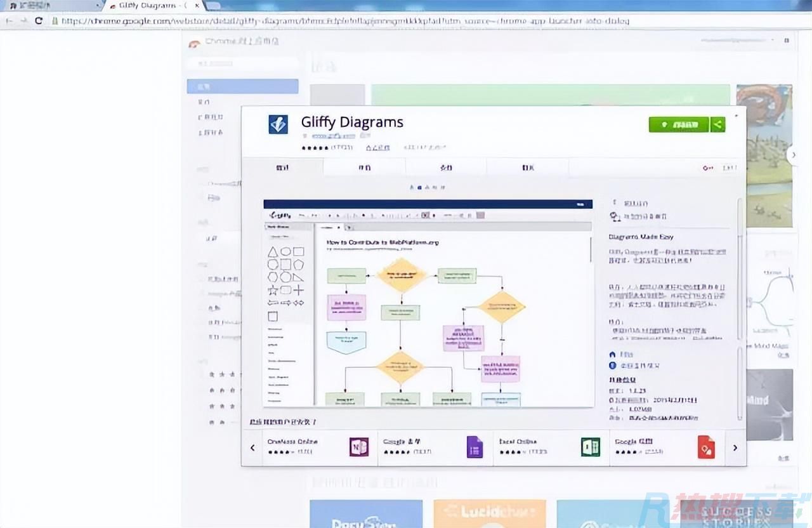Click the home website icon in details
The height and width of the screenshot is (528, 812).
coord(613,354)
